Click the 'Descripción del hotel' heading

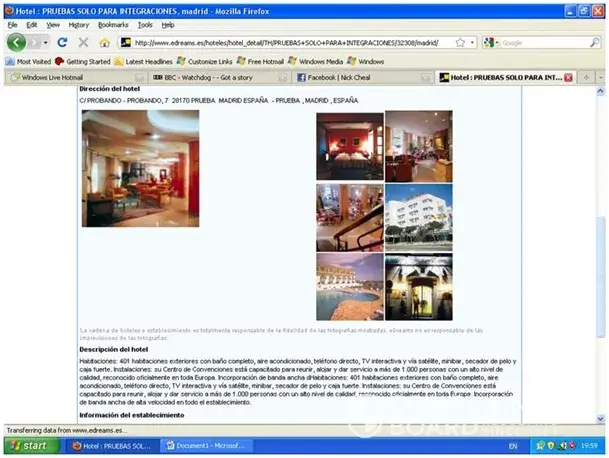point(113,349)
